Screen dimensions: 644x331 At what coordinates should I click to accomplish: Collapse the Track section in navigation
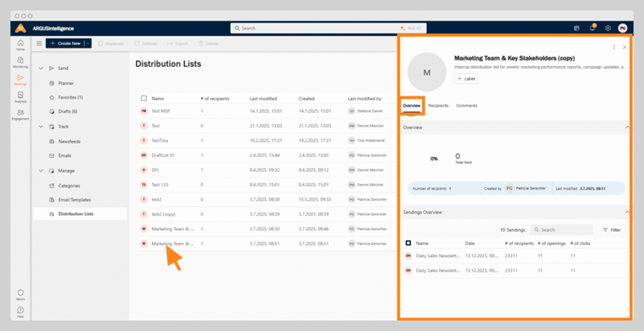point(41,126)
